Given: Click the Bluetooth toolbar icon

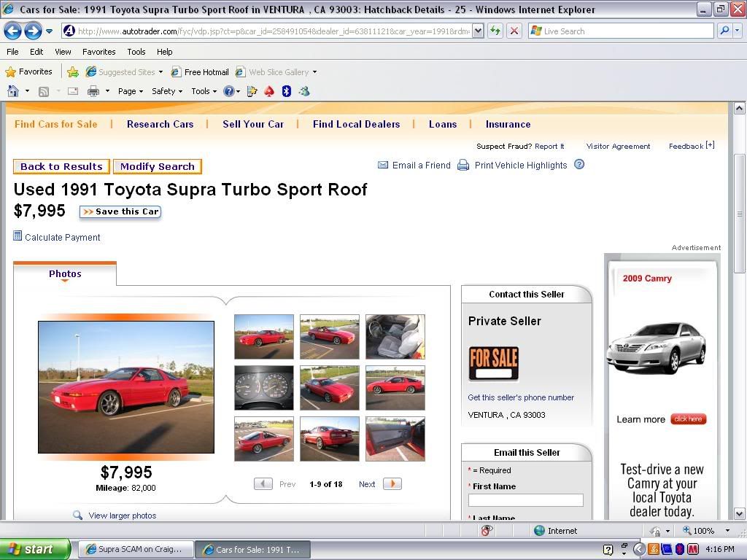Looking at the screenshot, I should (x=286, y=91).
